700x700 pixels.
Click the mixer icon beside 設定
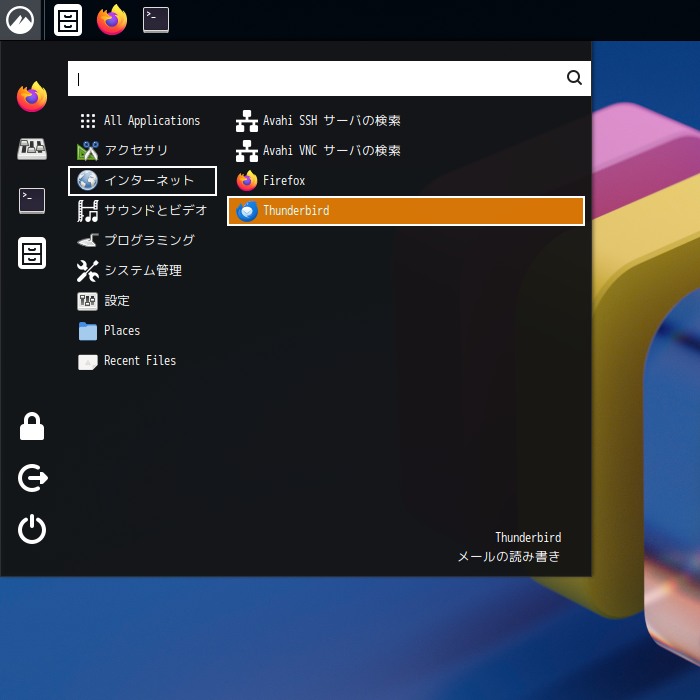click(x=88, y=301)
